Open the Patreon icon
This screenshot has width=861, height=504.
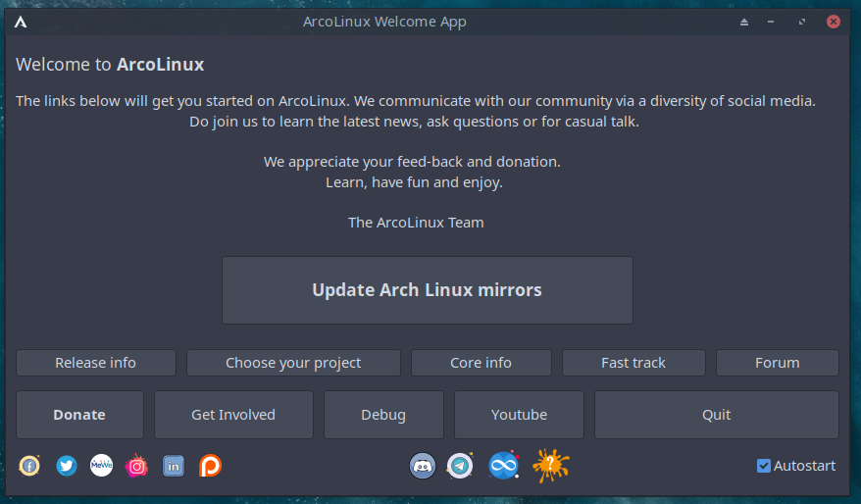210,466
